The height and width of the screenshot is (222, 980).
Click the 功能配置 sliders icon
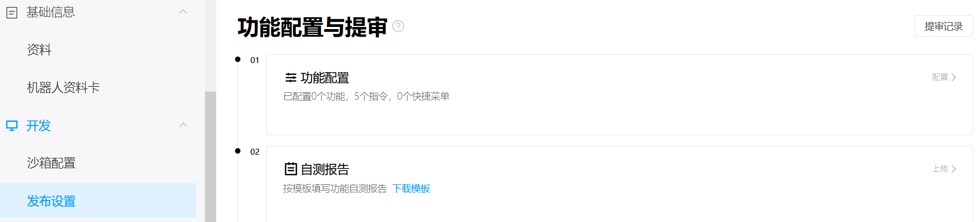coord(291,78)
